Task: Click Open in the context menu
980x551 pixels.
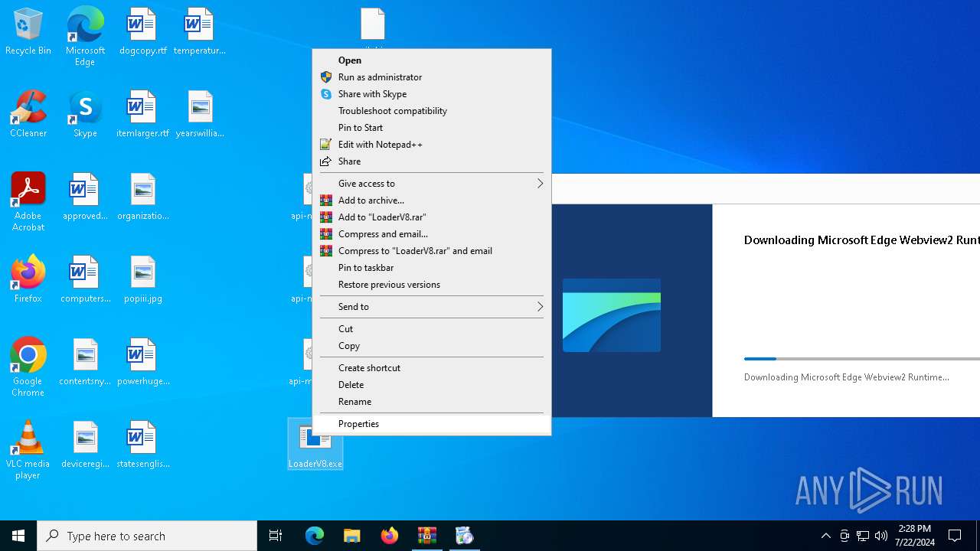Action: [x=432, y=60]
